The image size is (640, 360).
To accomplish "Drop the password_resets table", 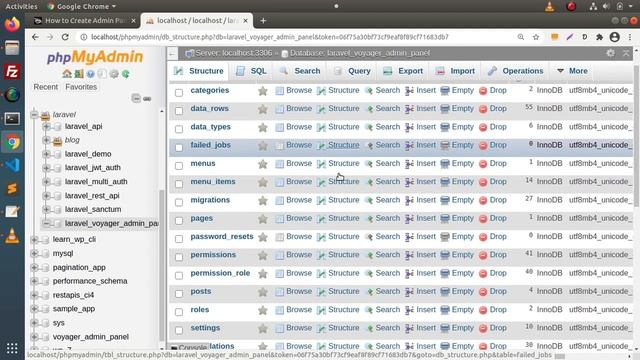I will 493,236.
